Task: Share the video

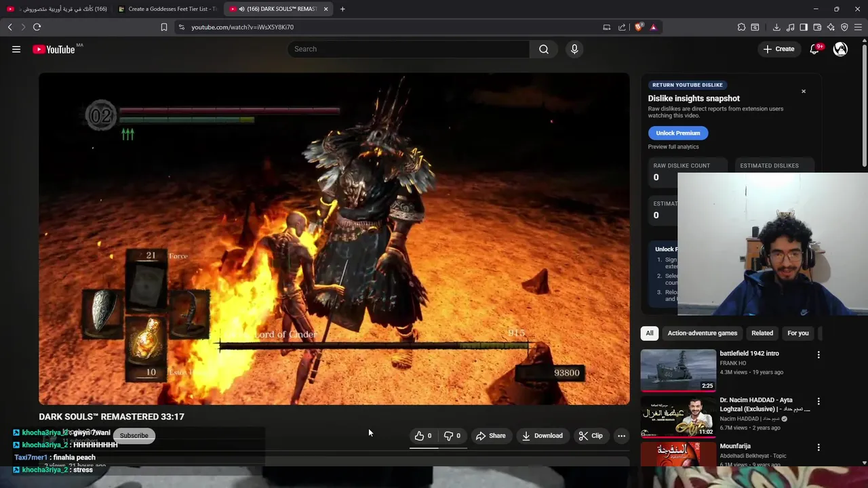Action: click(490, 436)
